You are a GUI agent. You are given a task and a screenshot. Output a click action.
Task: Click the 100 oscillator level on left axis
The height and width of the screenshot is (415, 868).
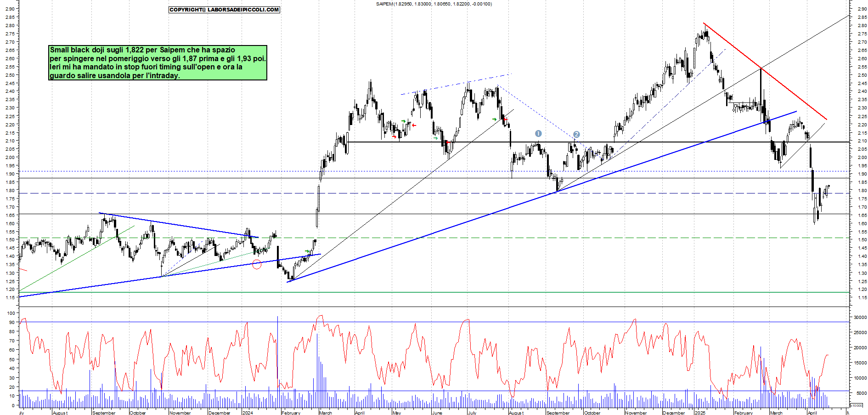[x=11, y=313]
